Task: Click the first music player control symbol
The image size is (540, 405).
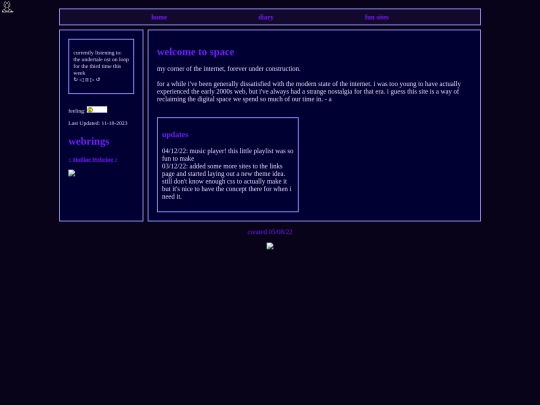Action: pos(76,79)
